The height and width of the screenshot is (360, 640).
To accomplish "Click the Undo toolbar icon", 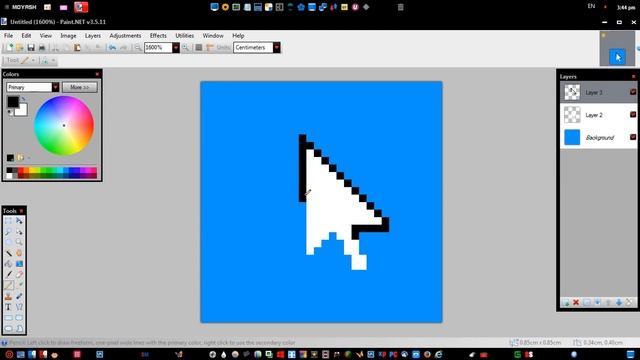I will click(112, 48).
